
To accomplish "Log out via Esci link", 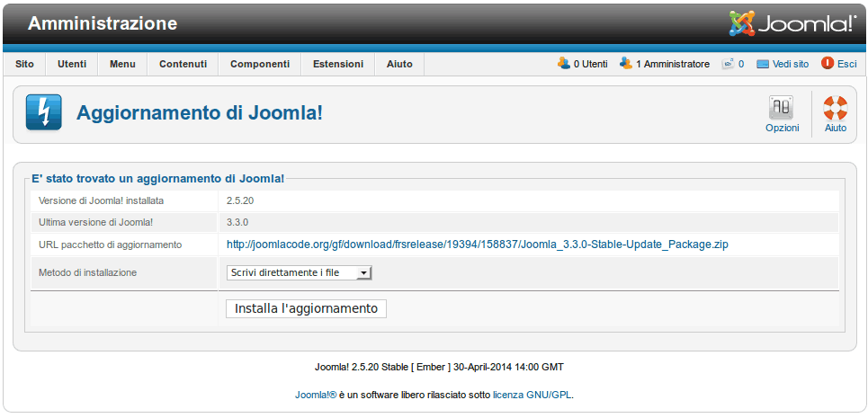I will click(x=847, y=64).
